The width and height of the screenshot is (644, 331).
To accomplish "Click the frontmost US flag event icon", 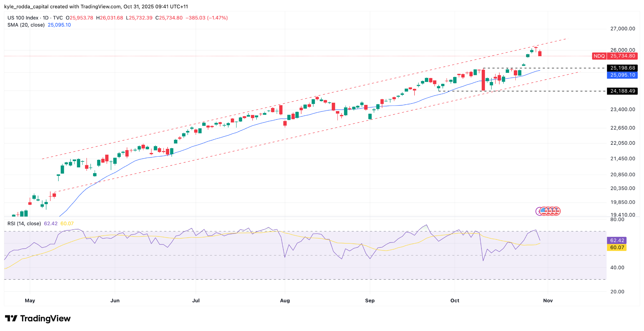I will click(x=544, y=211).
